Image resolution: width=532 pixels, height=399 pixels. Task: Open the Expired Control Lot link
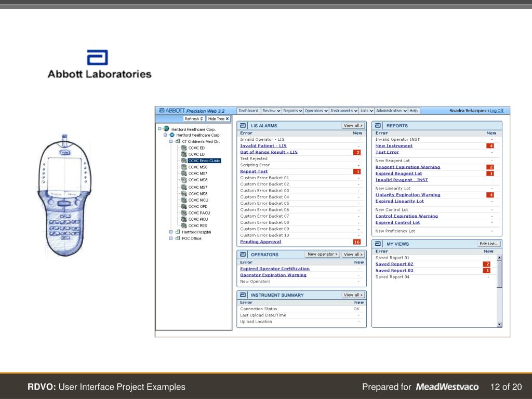pyautogui.click(x=397, y=222)
